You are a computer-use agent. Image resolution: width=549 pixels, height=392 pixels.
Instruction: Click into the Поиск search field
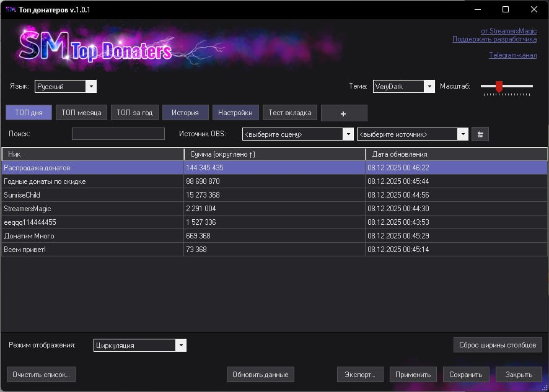118,134
